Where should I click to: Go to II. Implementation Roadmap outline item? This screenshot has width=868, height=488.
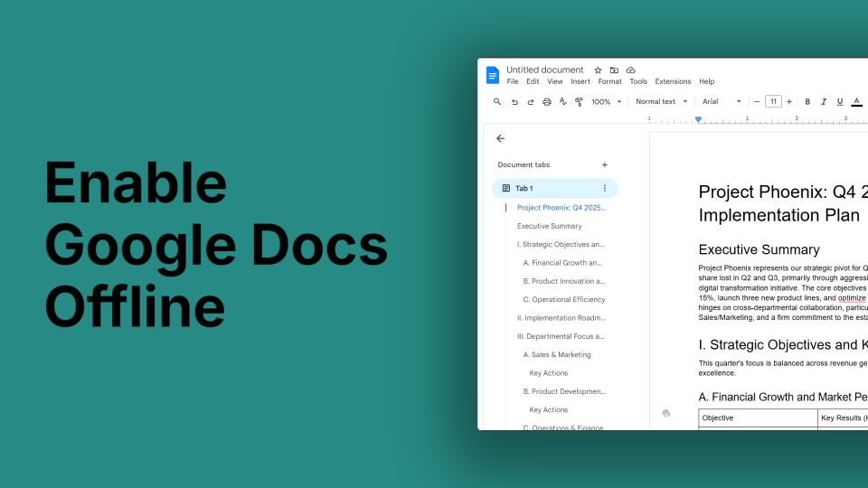click(561, 317)
